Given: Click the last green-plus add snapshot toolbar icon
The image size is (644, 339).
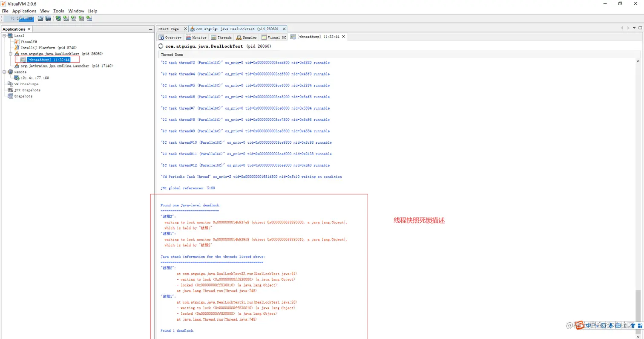Looking at the screenshot, I should tap(89, 18).
